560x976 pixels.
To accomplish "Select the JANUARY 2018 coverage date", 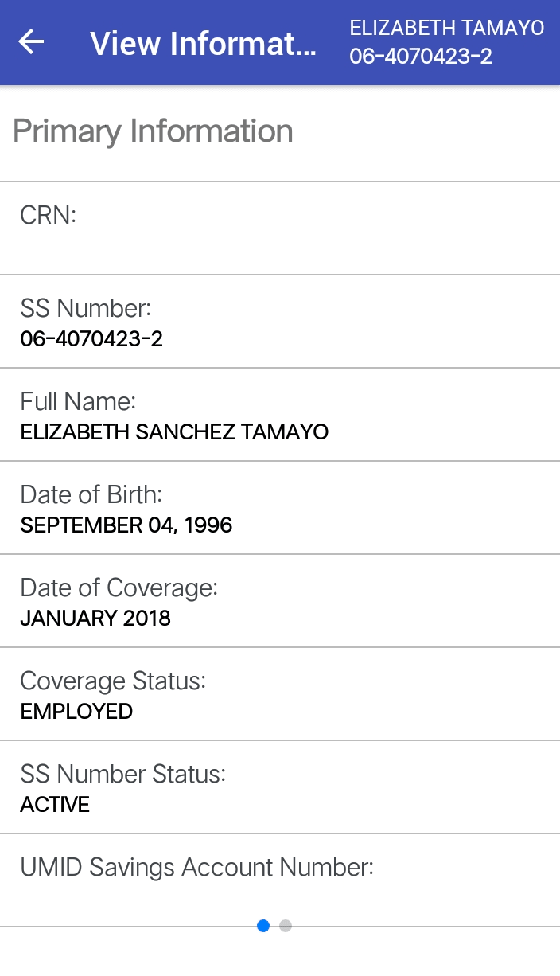I will coord(95,619).
